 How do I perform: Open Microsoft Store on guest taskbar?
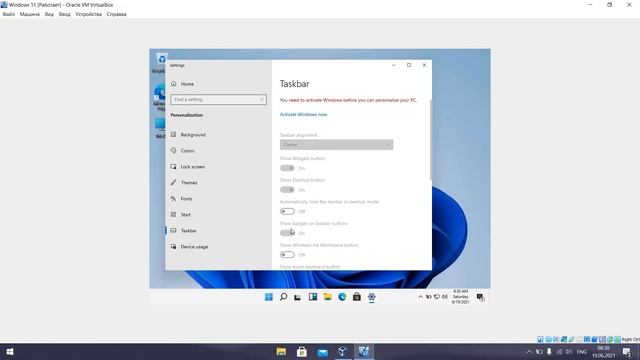point(357,297)
